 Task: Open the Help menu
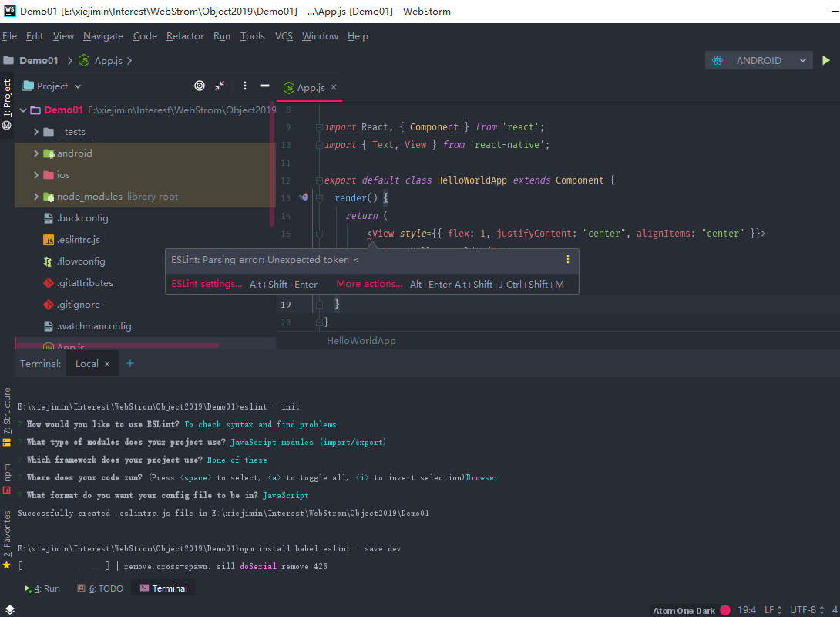tap(358, 36)
